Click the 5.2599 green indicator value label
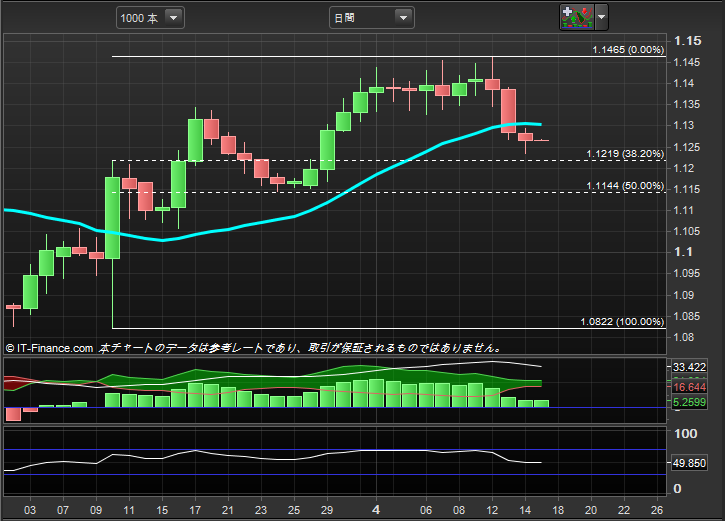Screen dimensions: 725x521 pyautogui.click(x=689, y=402)
